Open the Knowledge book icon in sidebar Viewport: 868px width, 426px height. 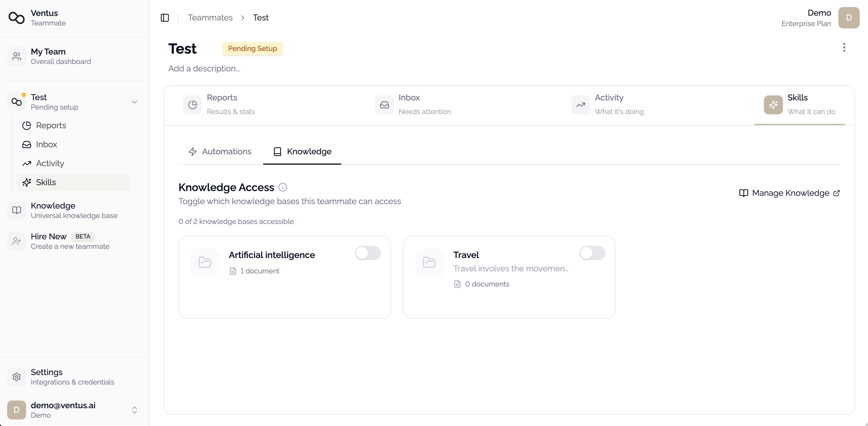tap(16, 210)
